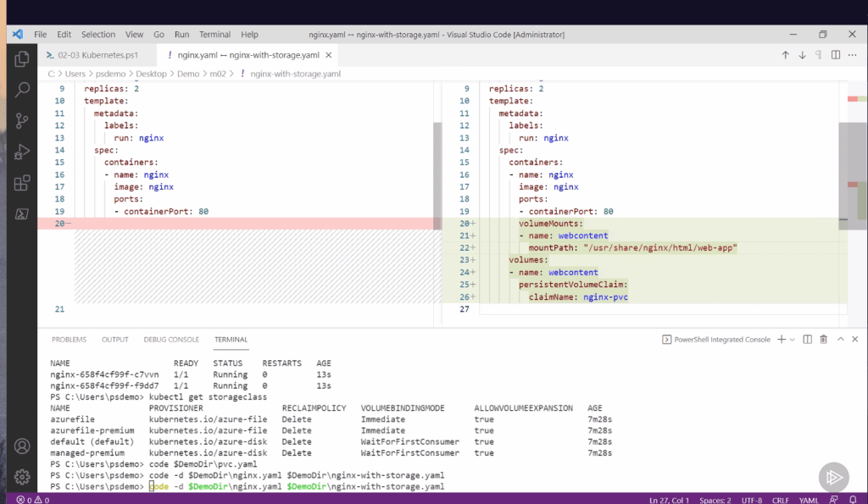Open the Edit menu

click(x=64, y=34)
